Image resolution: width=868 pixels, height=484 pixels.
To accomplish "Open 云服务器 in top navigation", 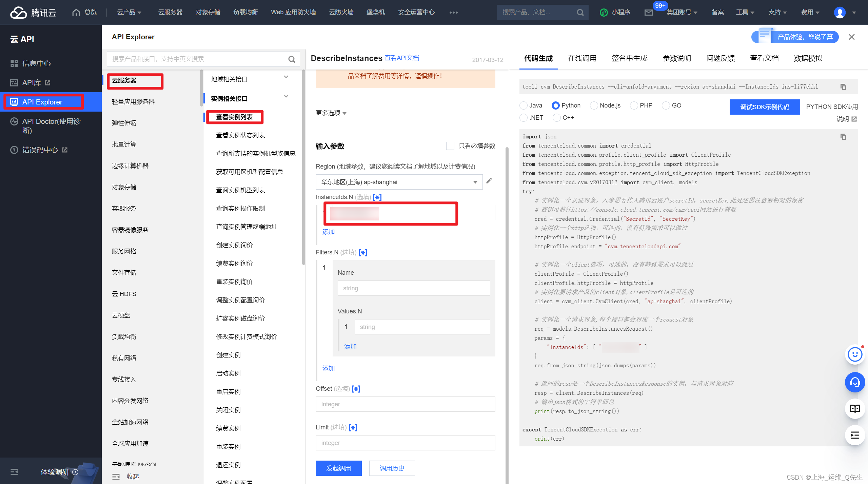I will 170,12.
